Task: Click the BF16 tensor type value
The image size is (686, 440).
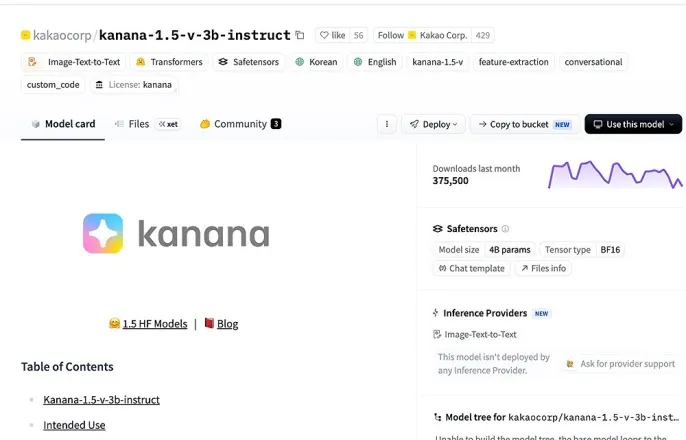Action: (x=610, y=250)
